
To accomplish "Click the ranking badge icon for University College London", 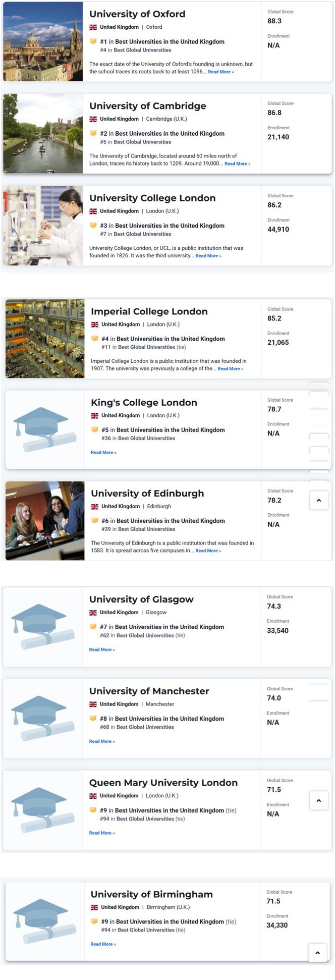I will [93, 226].
